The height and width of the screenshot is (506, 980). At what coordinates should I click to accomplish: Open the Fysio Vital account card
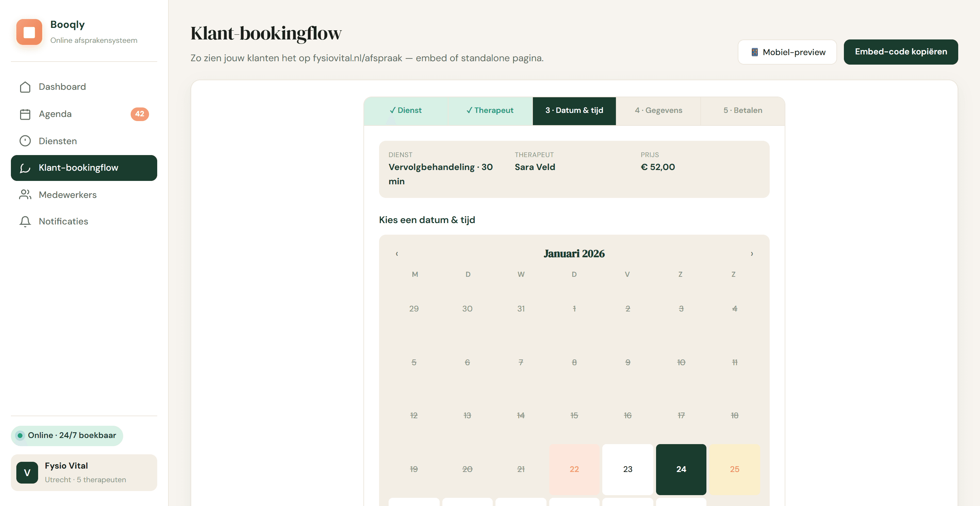coord(84,473)
